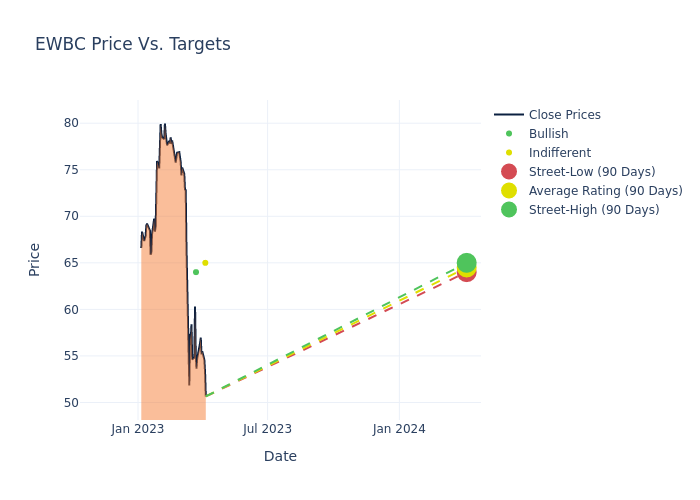
Task: Click the "Date" x-axis title
Action: click(x=280, y=456)
